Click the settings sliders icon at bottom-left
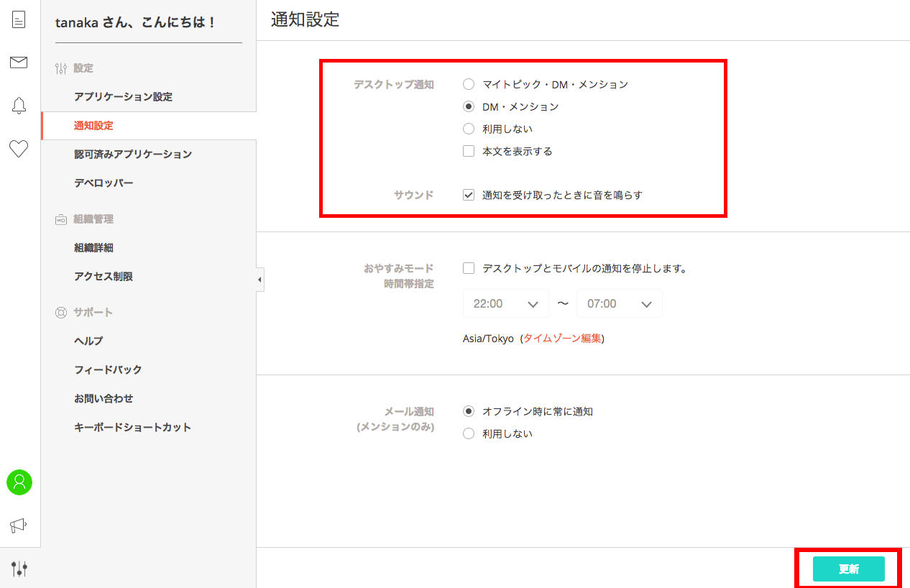This screenshot has width=910, height=588. pos(19,569)
